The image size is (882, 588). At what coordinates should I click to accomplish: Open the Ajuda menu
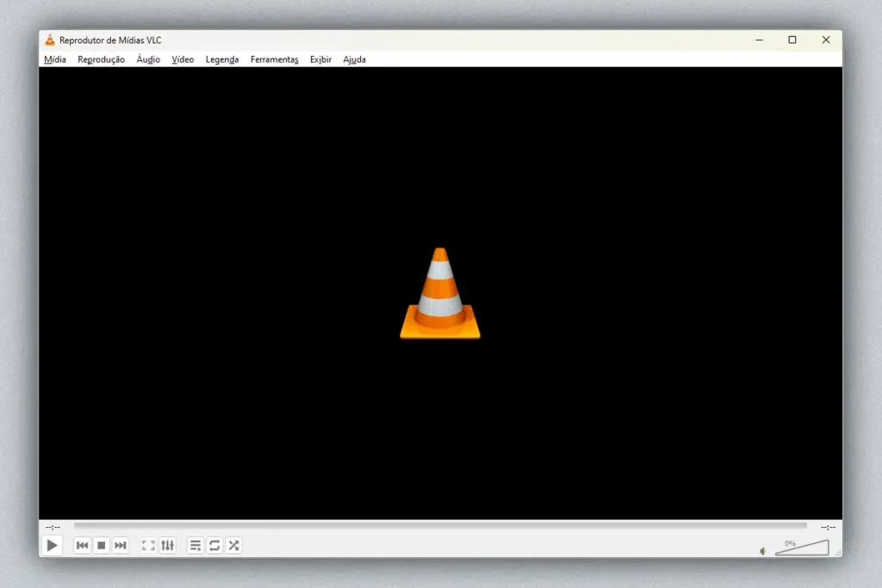pyautogui.click(x=354, y=59)
